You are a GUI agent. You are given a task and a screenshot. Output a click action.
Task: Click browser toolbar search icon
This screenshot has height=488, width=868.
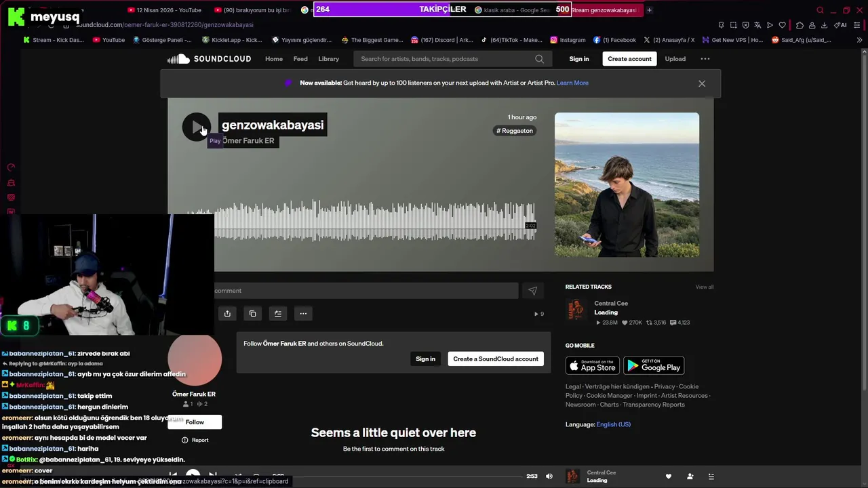coord(820,10)
